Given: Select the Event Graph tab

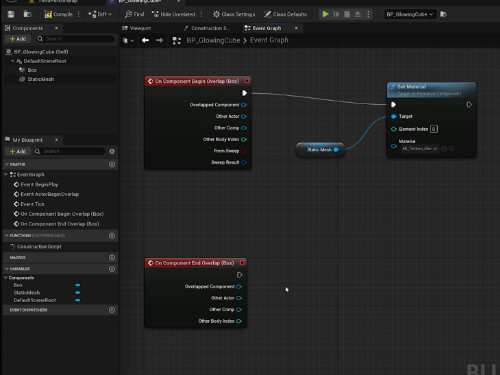Looking at the screenshot, I should (263, 28).
